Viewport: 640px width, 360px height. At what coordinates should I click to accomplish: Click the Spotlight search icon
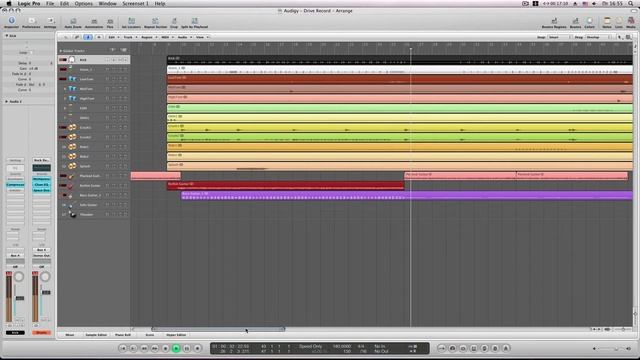coord(631,4)
